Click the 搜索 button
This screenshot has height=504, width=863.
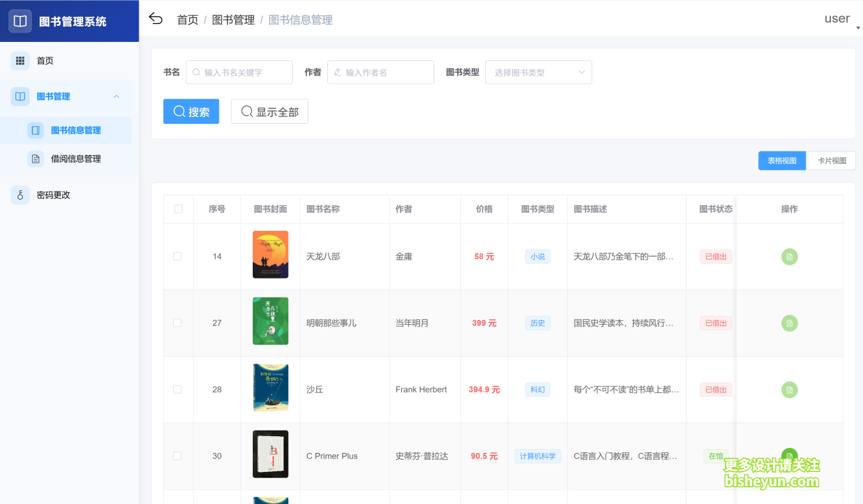[191, 111]
